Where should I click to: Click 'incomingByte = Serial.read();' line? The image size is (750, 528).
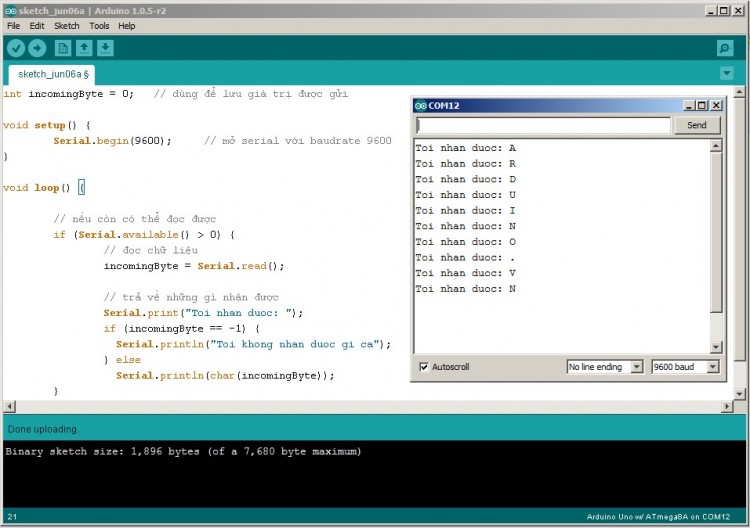[194, 266]
